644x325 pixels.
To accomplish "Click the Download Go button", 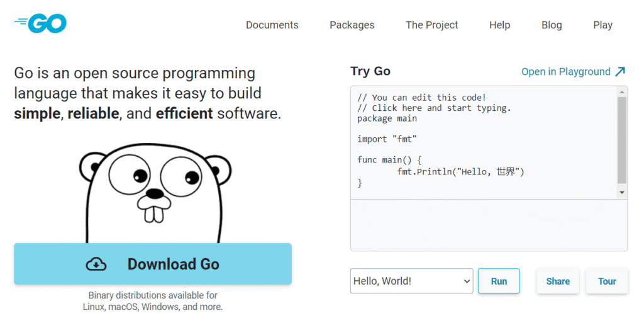I will tap(153, 264).
